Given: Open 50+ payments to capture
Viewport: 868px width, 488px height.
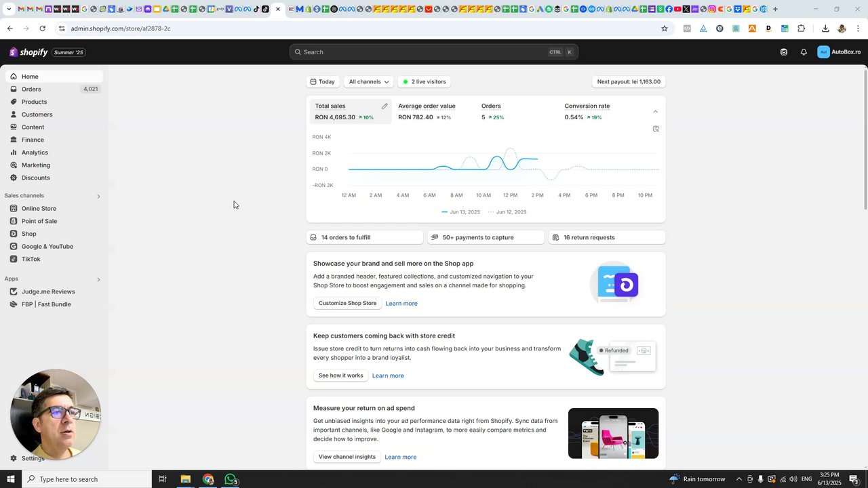Looking at the screenshot, I should 486,237.
